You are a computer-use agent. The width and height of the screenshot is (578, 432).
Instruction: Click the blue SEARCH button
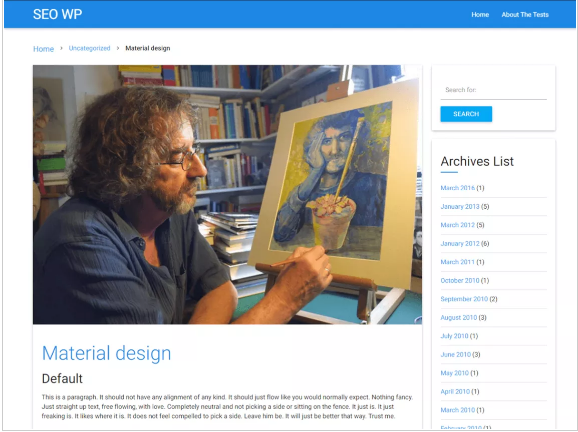pos(466,114)
